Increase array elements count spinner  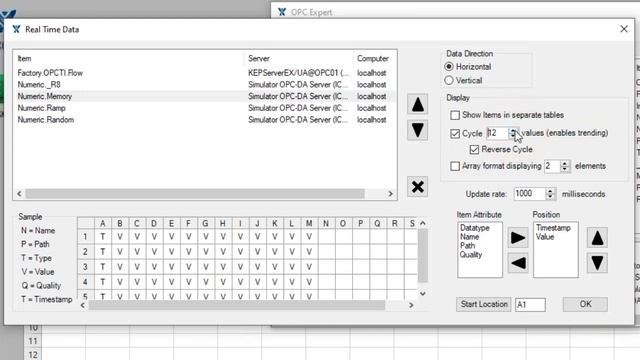tap(565, 163)
